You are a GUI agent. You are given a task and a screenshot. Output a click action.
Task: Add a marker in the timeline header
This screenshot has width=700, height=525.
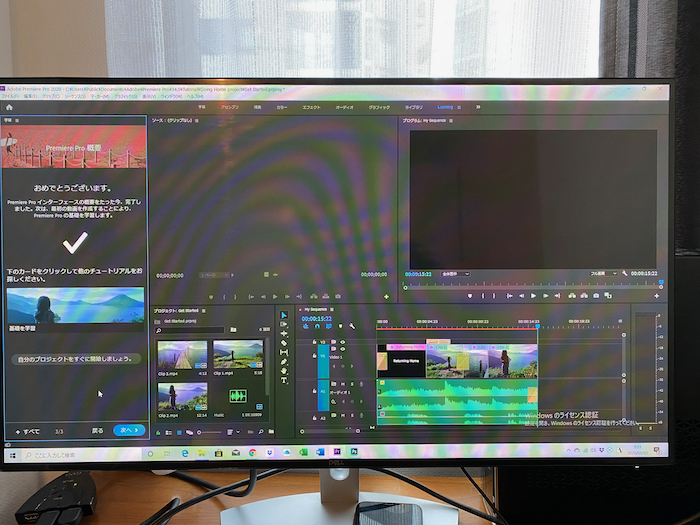click(340, 326)
